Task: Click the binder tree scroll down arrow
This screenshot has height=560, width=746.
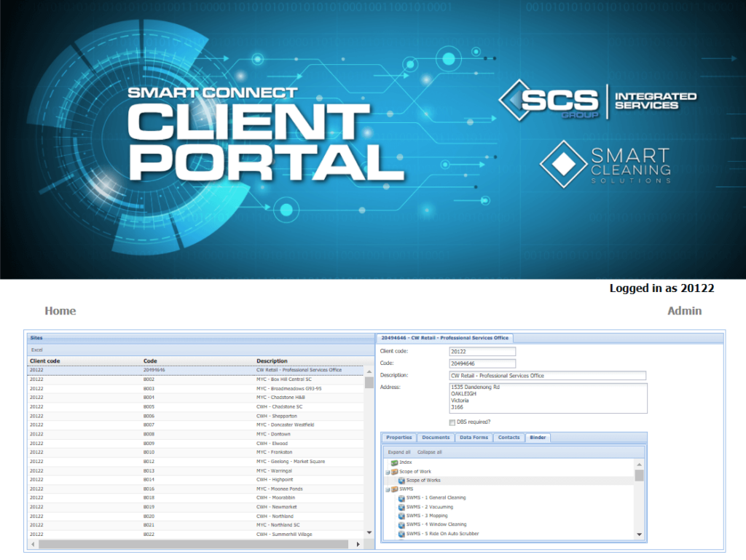Action: pyautogui.click(x=639, y=535)
